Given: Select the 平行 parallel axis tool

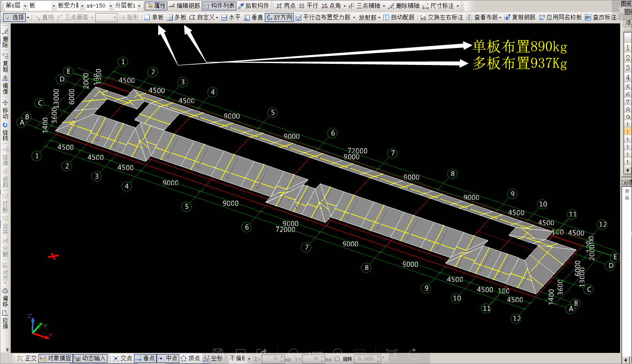Looking at the screenshot, I should click(308, 6).
